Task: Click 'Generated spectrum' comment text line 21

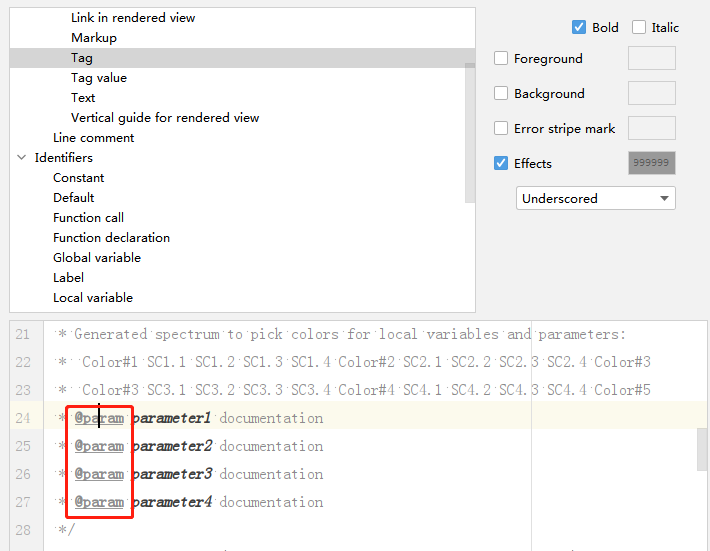Action: pyautogui.click(x=147, y=334)
